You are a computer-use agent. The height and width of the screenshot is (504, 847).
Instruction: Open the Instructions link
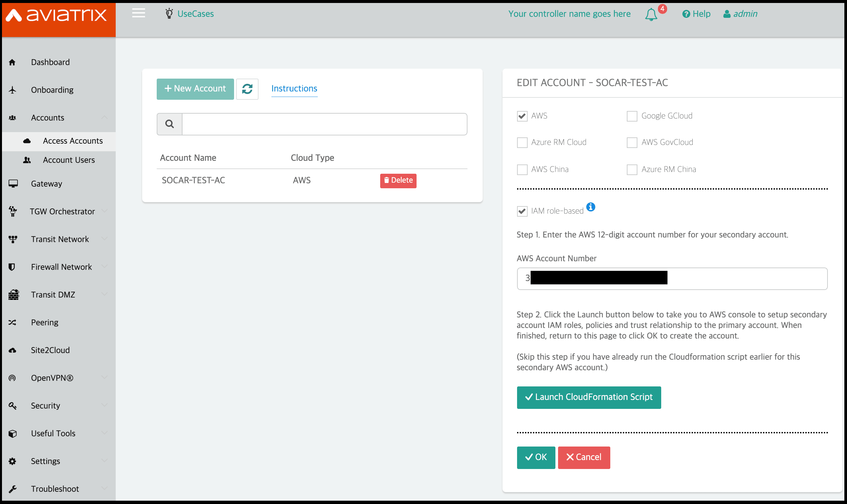tap(294, 89)
